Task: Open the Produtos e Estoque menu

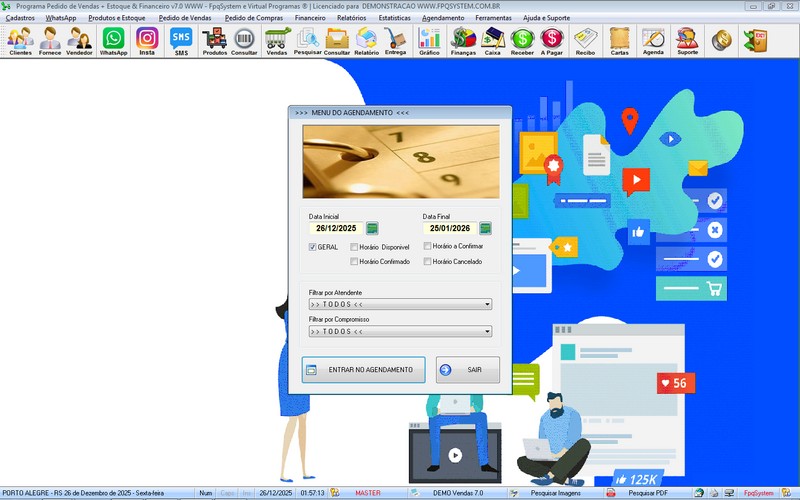Action: click(x=117, y=18)
